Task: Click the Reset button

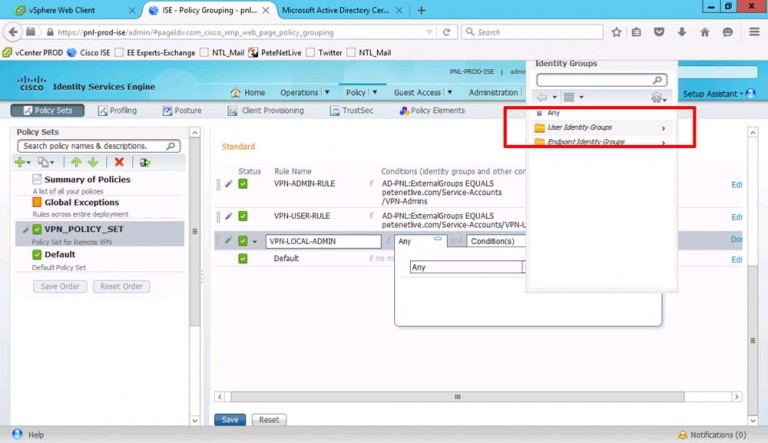Action: tap(269, 419)
